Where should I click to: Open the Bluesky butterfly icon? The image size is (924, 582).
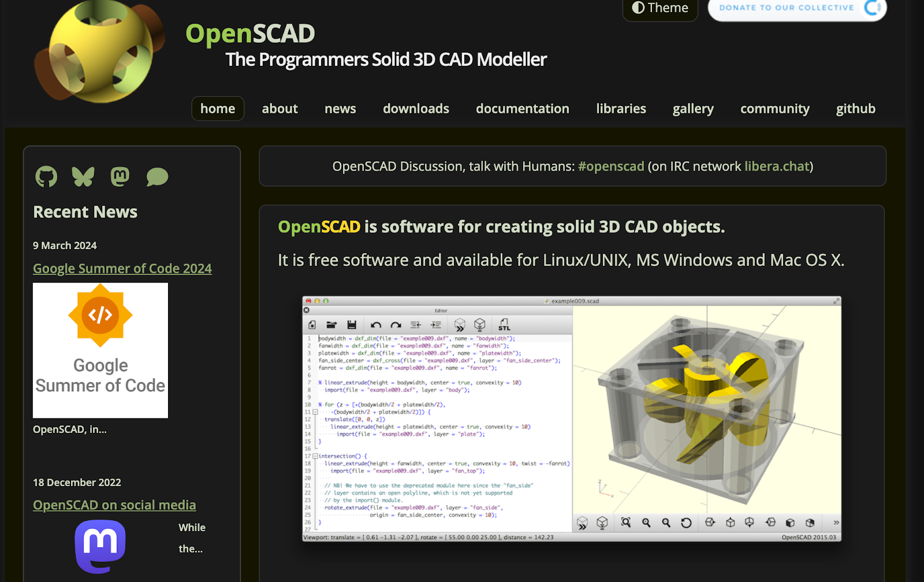coord(83,176)
